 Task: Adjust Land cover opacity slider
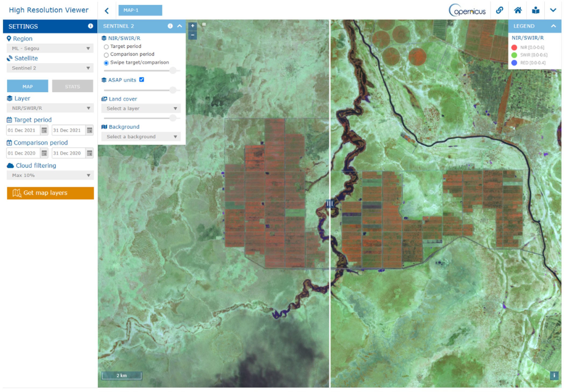pyautogui.click(x=173, y=118)
